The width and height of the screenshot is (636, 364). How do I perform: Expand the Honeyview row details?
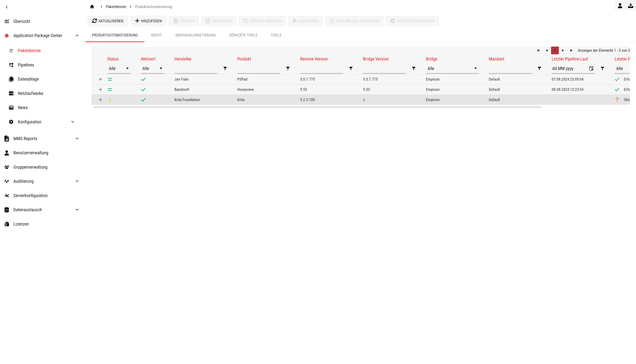click(x=100, y=90)
